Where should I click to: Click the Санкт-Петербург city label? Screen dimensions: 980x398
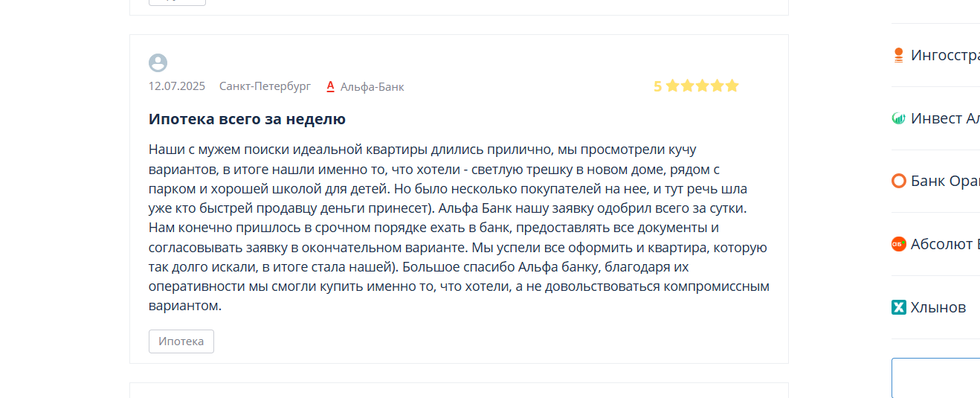pos(265,86)
